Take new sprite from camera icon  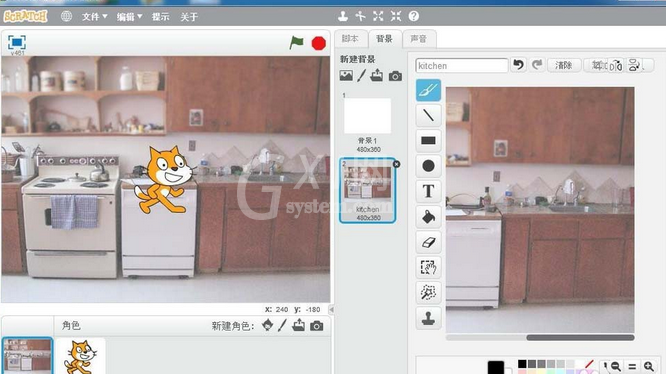point(316,326)
